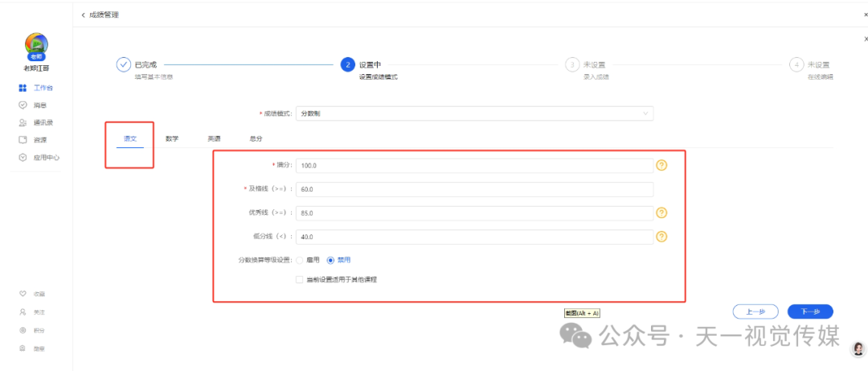Viewport: 868px width, 371px height.
Task: Switch to the 英语 tab
Action: tap(215, 138)
